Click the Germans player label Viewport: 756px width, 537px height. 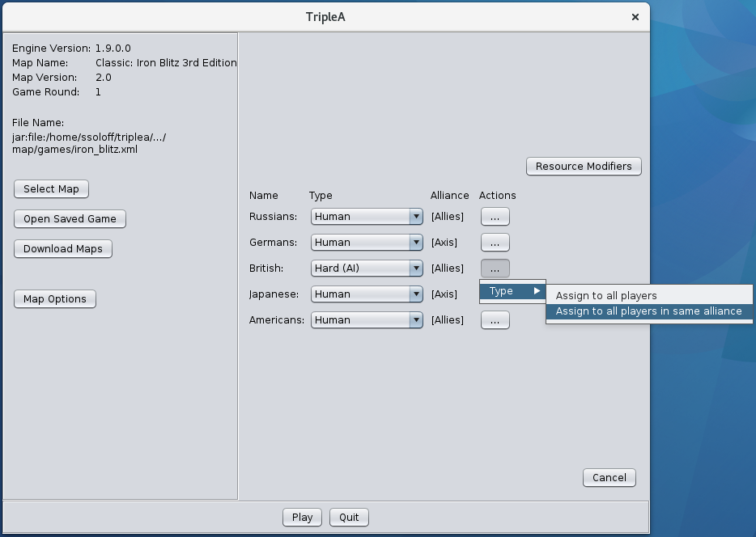tap(274, 243)
